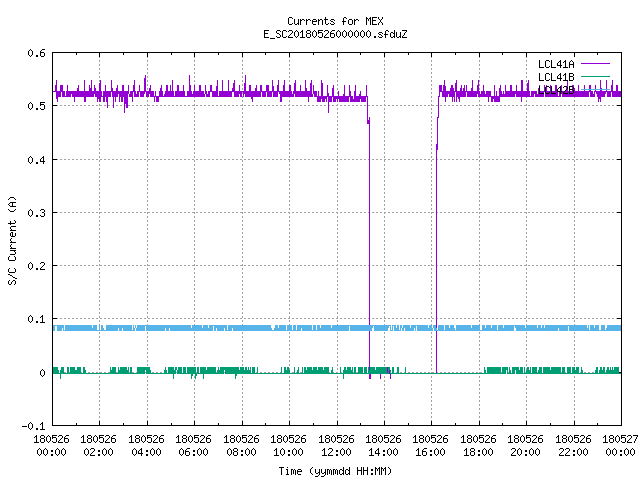Click the 14:00 time tick label
Screen dimensions: 640x480
pyautogui.click(x=383, y=452)
